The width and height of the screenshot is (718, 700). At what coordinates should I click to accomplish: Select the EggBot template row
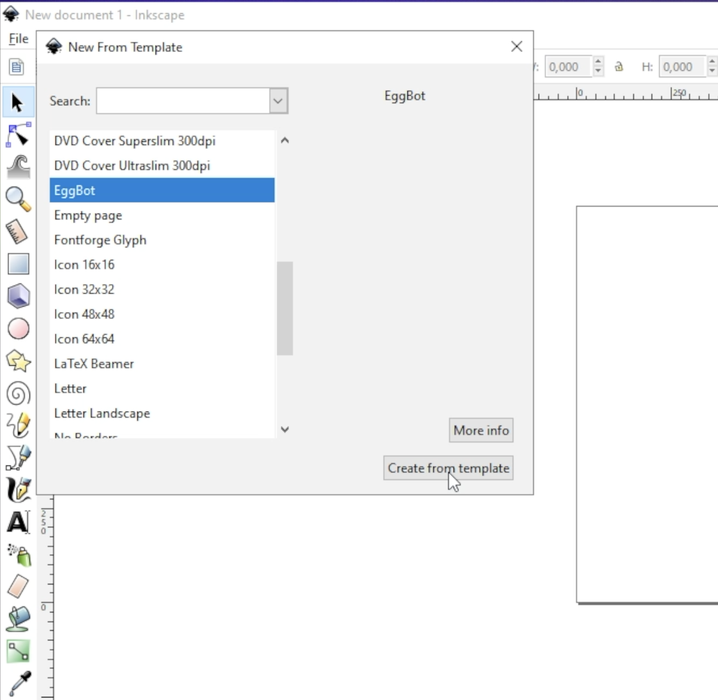coord(162,190)
